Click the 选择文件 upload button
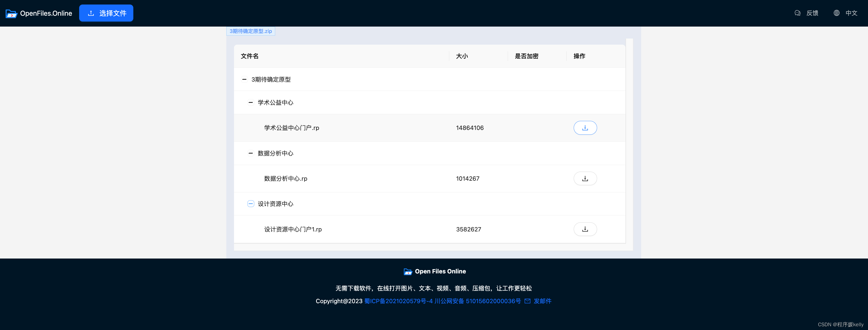Viewport: 868px width, 330px height. [x=106, y=13]
